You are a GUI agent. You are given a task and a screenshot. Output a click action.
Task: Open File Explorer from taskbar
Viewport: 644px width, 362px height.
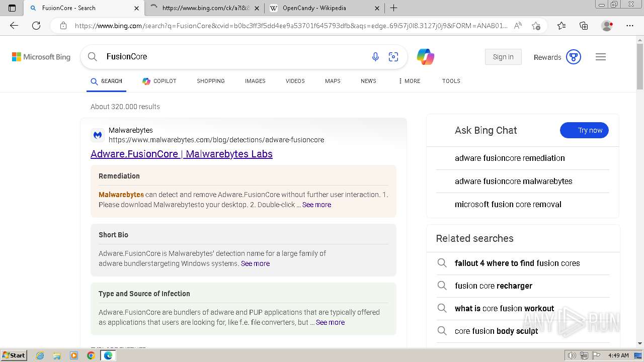(57, 355)
